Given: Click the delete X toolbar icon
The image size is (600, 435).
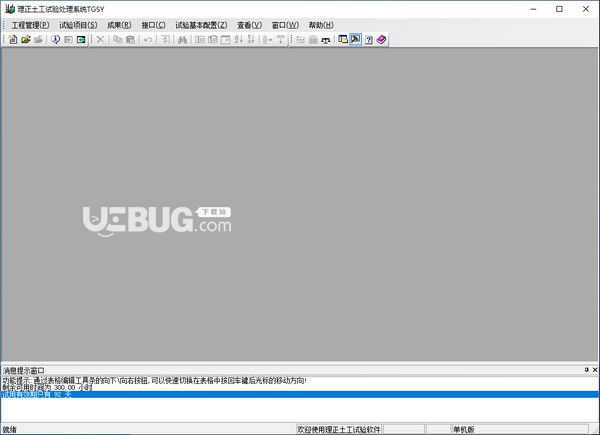Looking at the screenshot, I should click(x=100, y=39).
